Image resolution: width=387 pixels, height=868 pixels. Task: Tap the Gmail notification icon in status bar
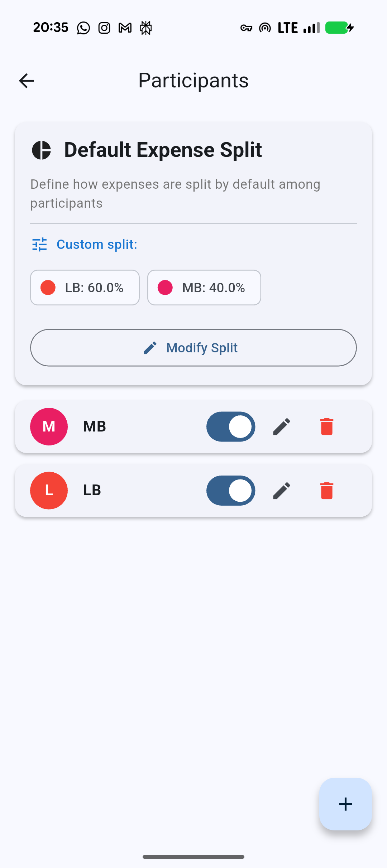pos(125,28)
